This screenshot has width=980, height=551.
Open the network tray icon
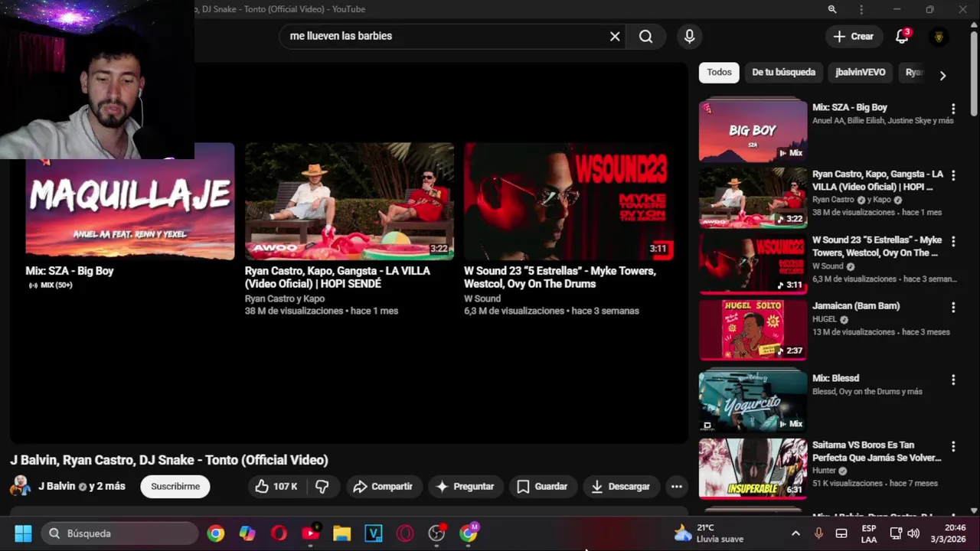[x=896, y=533]
